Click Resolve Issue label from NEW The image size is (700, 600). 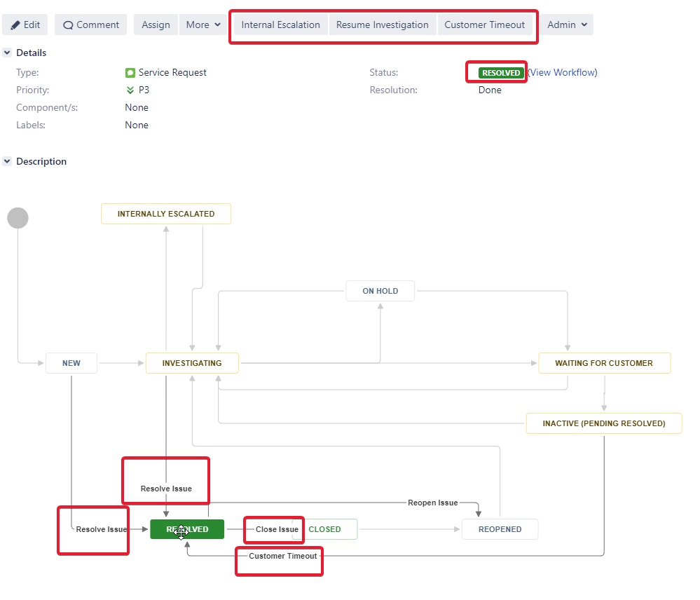(x=102, y=529)
